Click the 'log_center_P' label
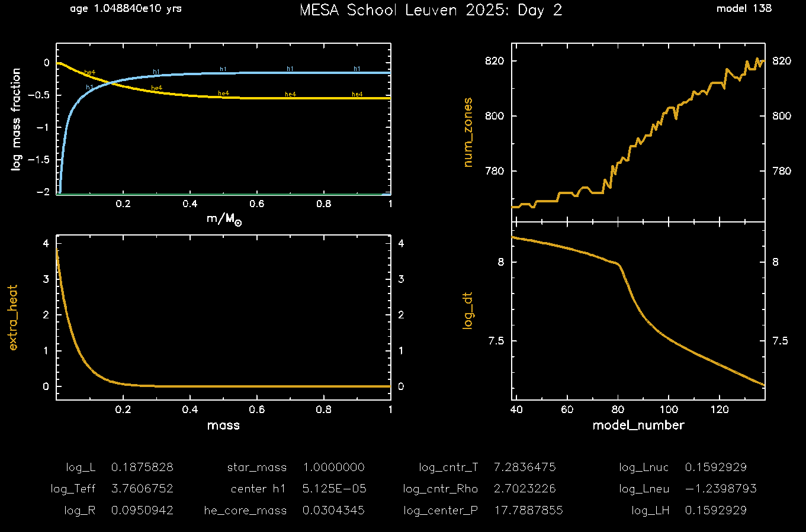806x532 pixels. pos(441,511)
